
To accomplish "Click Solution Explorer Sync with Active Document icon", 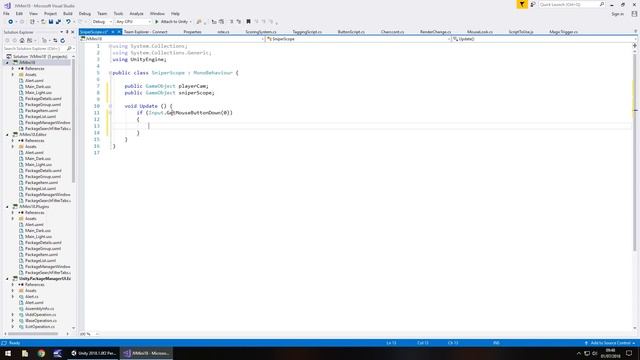I will [55, 40].
